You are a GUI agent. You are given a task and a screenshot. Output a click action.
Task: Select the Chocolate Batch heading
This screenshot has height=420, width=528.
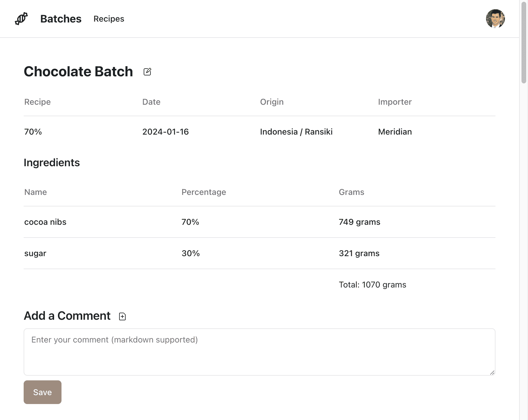pos(78,72)
